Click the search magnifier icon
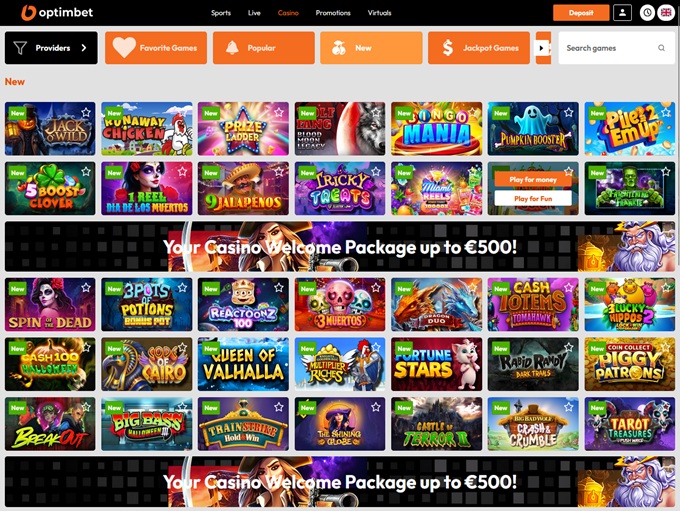Viewport: 680px width, 511px height. point(661,48)
